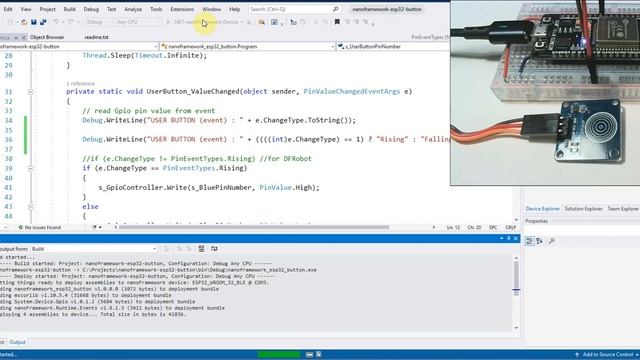
Task: Click the editor horizontal scrollbar thumb
Action: tap(253, 227)
